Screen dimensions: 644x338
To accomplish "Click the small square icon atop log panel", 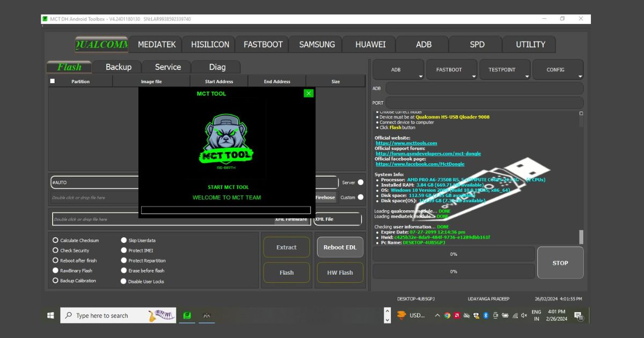I will (x=581, y=113).
